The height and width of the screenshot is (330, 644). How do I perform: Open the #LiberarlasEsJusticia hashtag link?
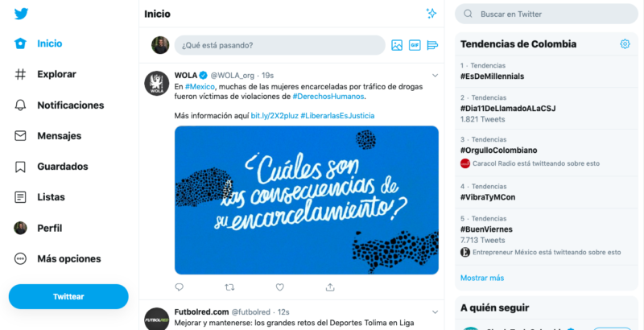click(x=337, y=116)
